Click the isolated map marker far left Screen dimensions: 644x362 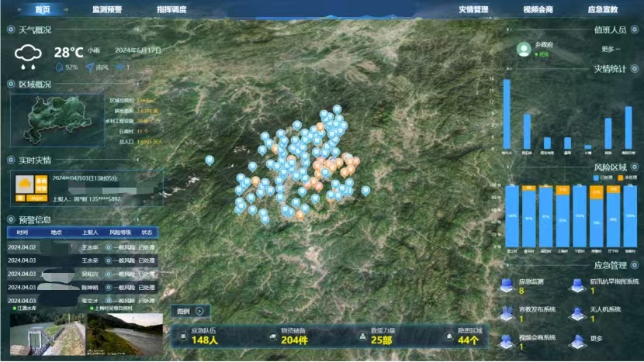tap(209, 160)
